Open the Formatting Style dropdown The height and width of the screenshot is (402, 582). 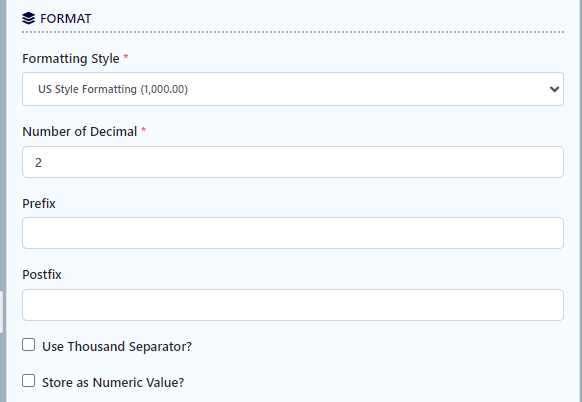coord(293,89)
